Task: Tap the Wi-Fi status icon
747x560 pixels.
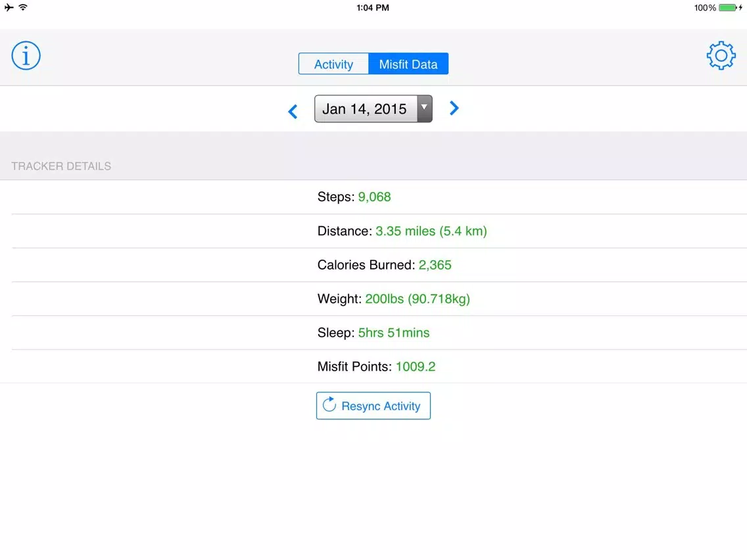Action: coord(23,7)
